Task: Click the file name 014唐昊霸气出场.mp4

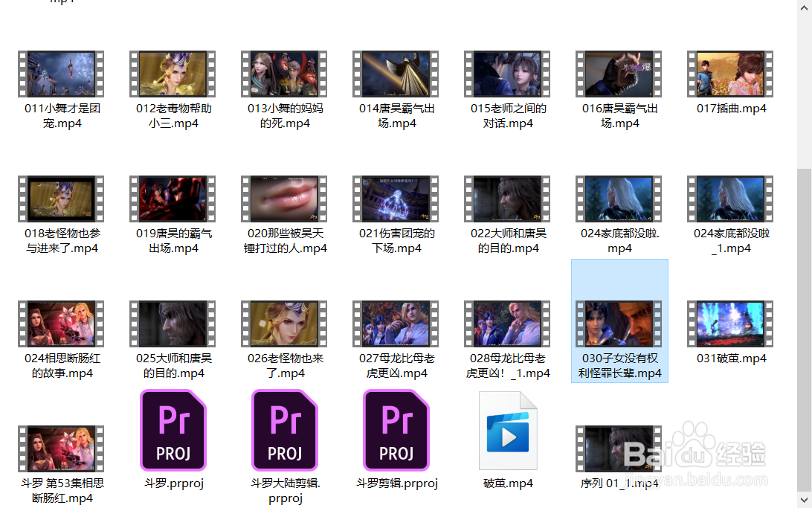Action: click(396, 116)
